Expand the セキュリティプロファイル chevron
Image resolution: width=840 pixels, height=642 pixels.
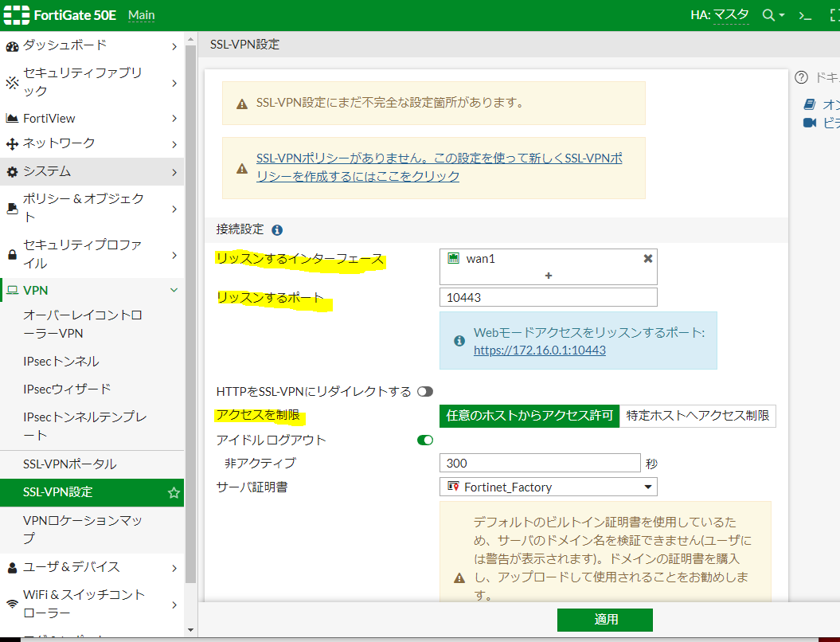click(x=174, y=255)
